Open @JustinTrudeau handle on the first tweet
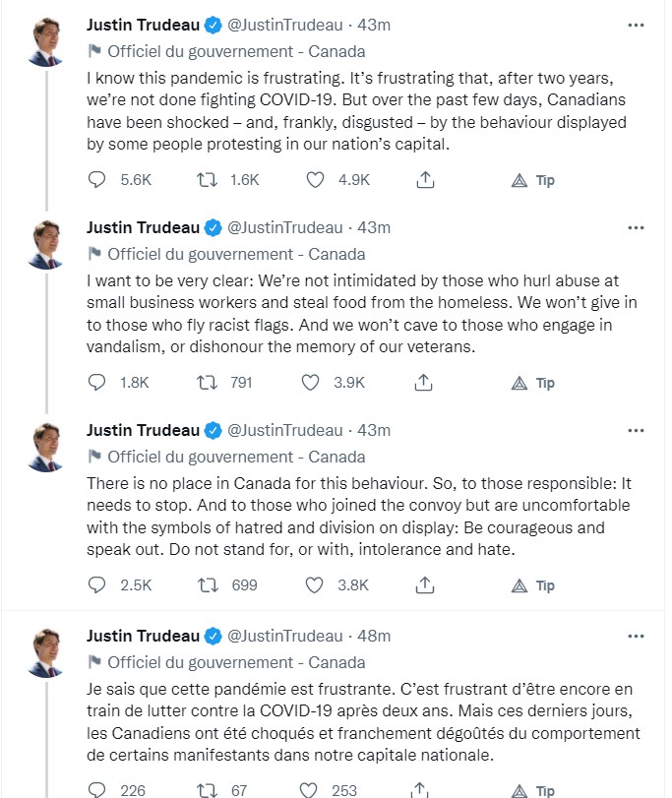Image resolution: width=672 pixels, height=798 pixels. click(x=285, y=25)
